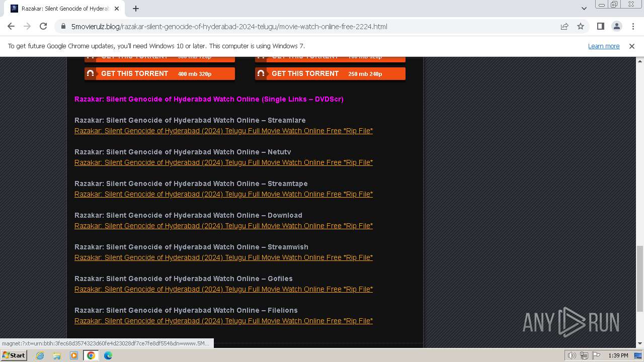Screen dimensions: 644x362
Task: Open the Windows Start menu
Action: (x=14, y=355)
